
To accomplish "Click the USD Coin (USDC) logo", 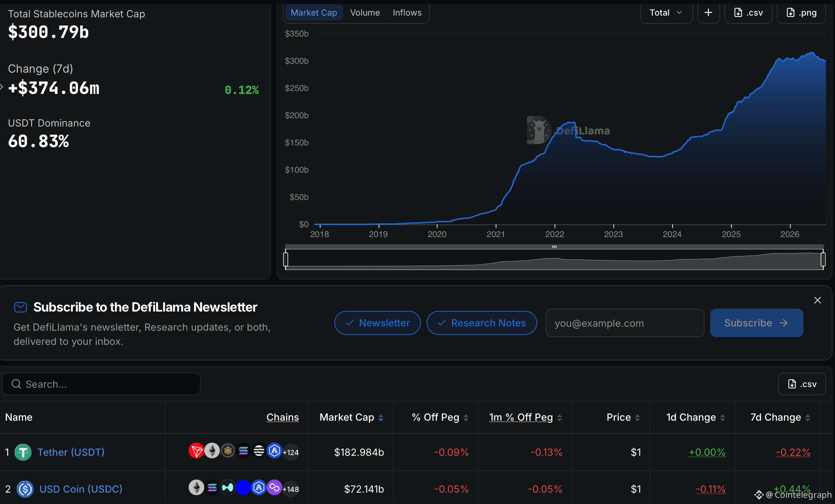I will (x=25, y=489).
